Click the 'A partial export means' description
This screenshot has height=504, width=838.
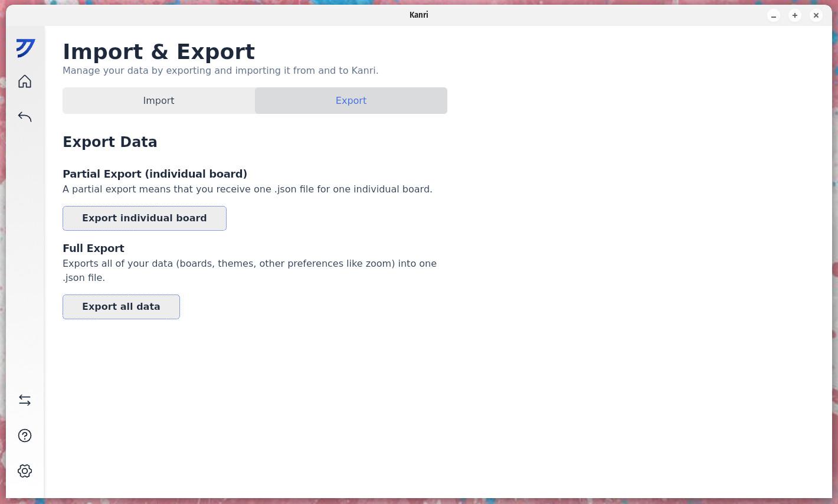coord(247,189)
